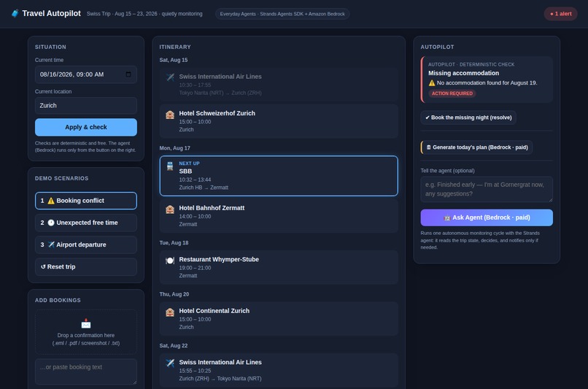Click the plate icon for Restaurant Whymper-Stube

(x=170, y=261)
